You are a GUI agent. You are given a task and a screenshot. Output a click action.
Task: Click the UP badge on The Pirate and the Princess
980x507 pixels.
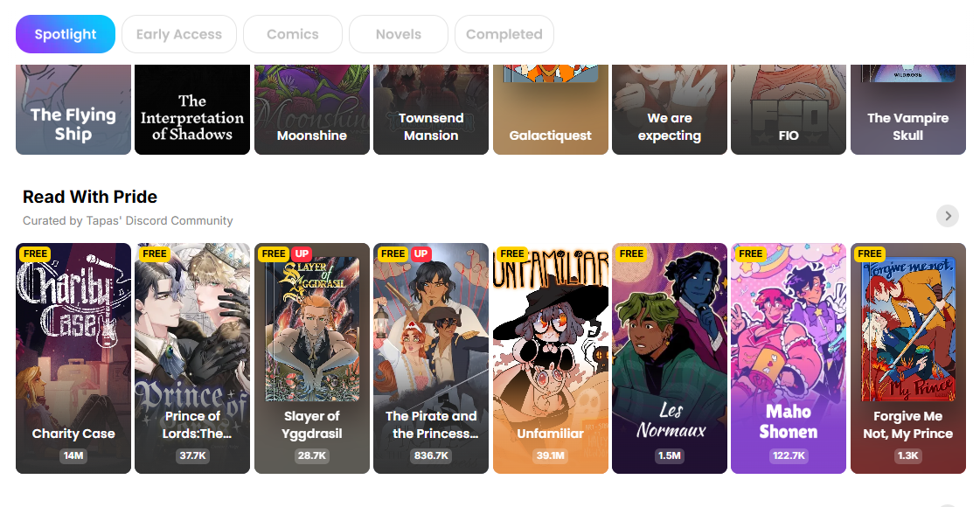420,253
